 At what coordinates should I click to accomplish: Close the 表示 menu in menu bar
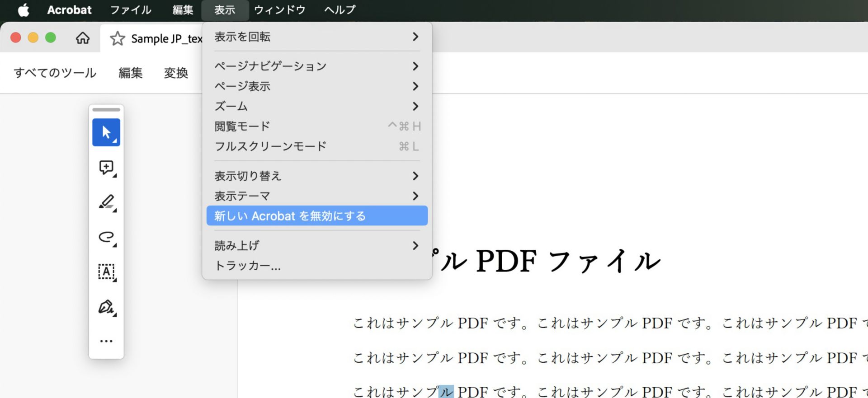[x=225, y=10]
